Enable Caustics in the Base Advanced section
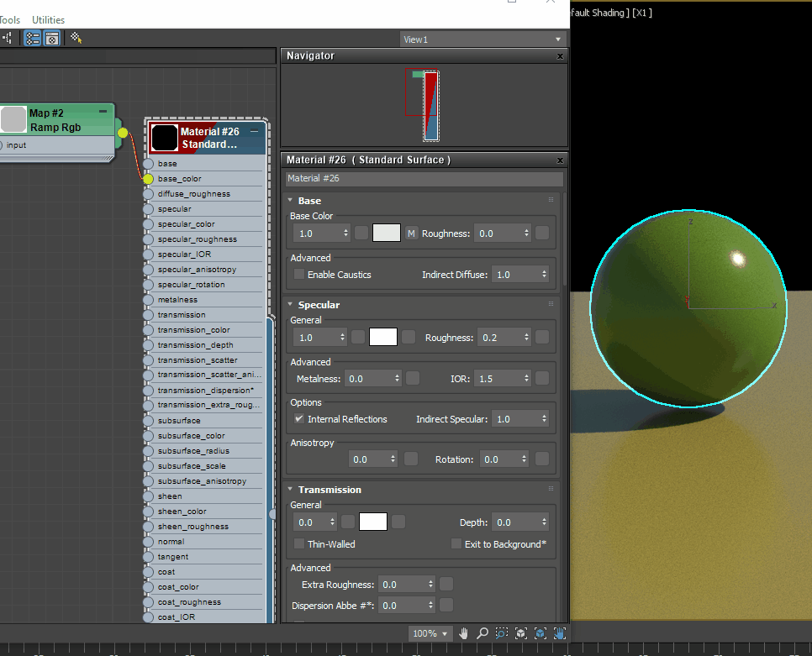This screenshot has width=812, height=656. pos(298,275)
